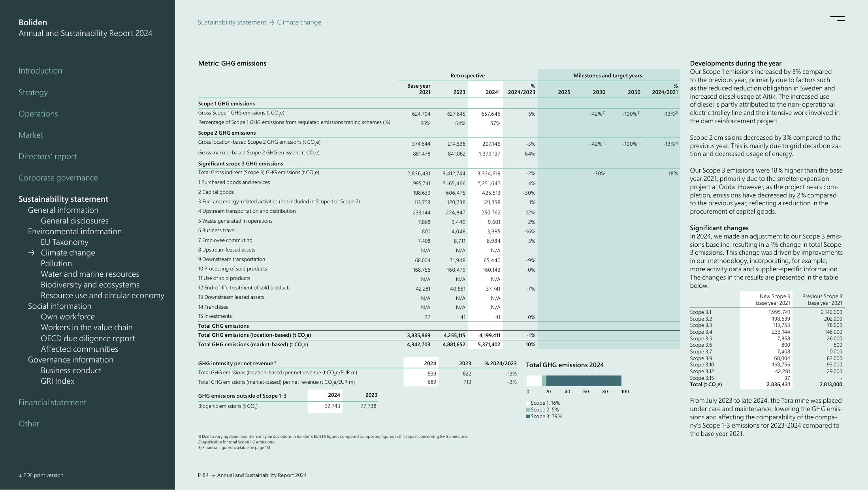Screen dimensions: 868x490
Task: Click the Scope 3 bar segment in chart
Action: [x=584, y=381]
